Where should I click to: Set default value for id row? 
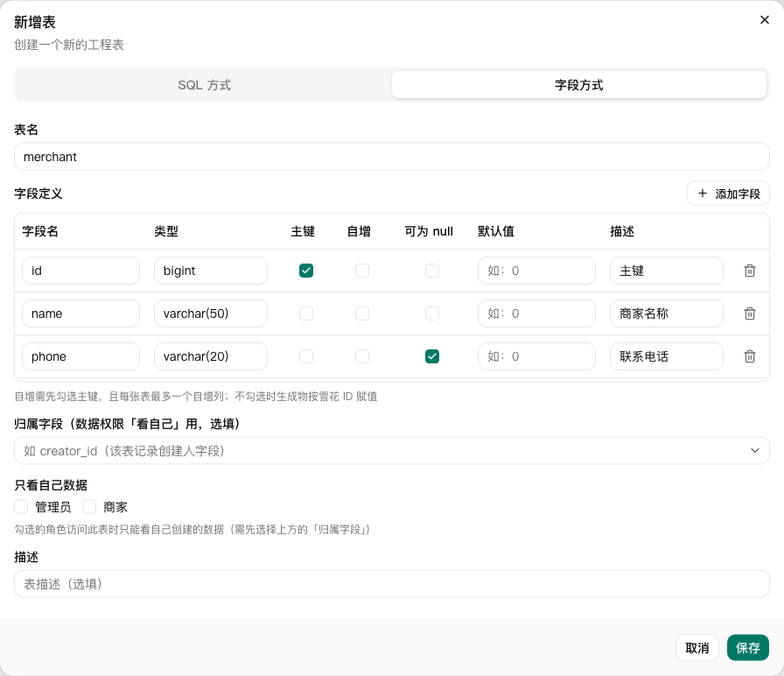[536, 271]
